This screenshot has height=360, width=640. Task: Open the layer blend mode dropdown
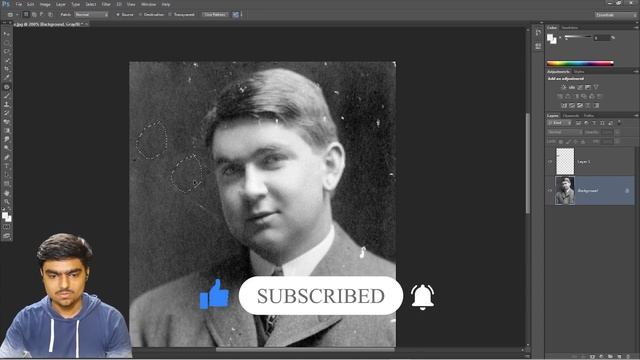point(564,132)
